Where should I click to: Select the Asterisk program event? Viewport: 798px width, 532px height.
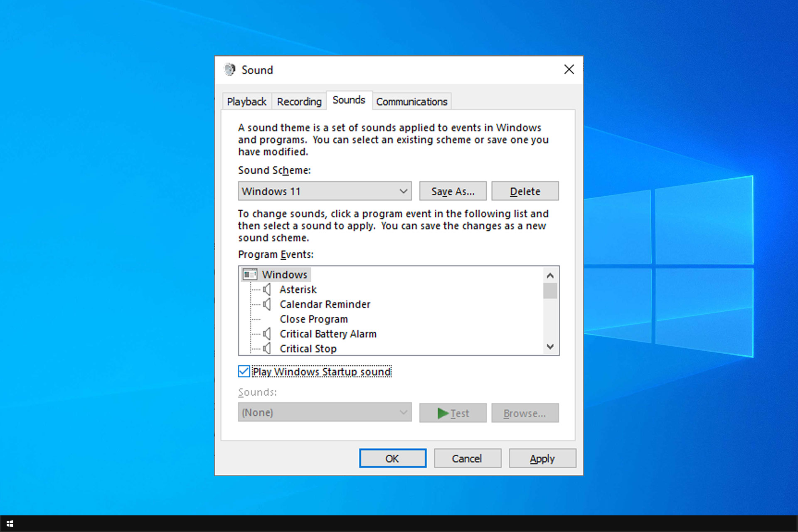click(298, 289)
